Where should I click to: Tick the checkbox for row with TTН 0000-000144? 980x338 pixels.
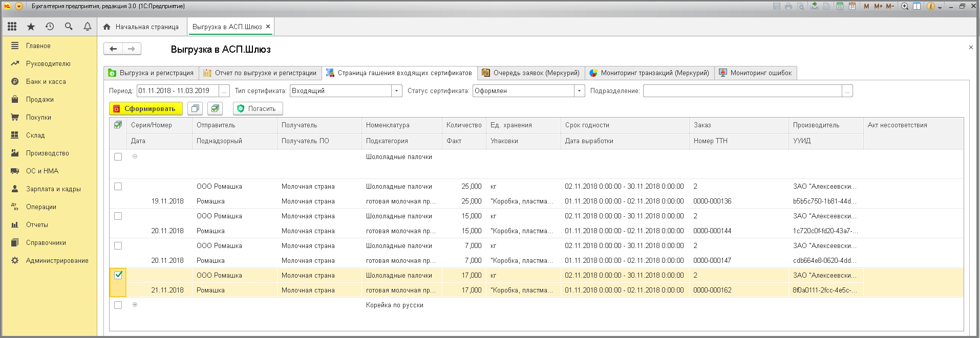click(x=118, y=216)
